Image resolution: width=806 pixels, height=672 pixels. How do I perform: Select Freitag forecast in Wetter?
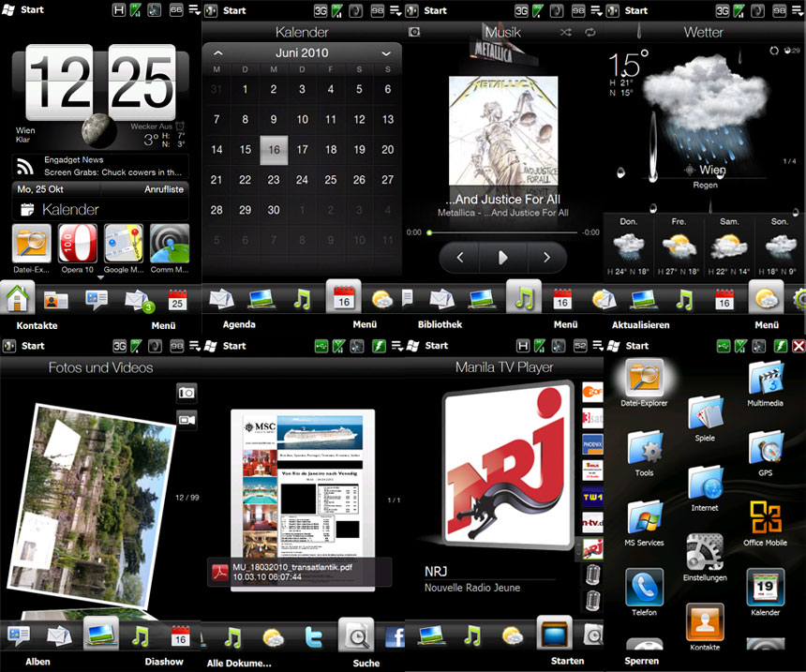[679, 246]
